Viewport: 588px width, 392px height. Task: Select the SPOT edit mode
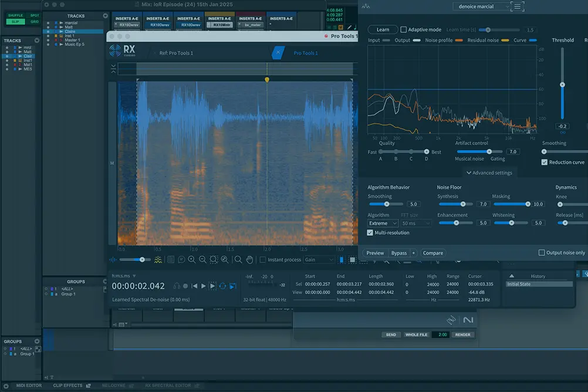(x=35, y=15)
